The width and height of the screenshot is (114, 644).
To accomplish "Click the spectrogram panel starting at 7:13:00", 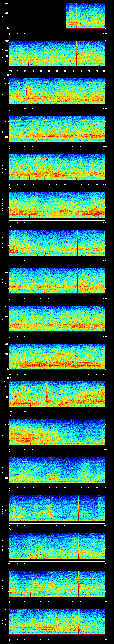I will tap(57, 167).
